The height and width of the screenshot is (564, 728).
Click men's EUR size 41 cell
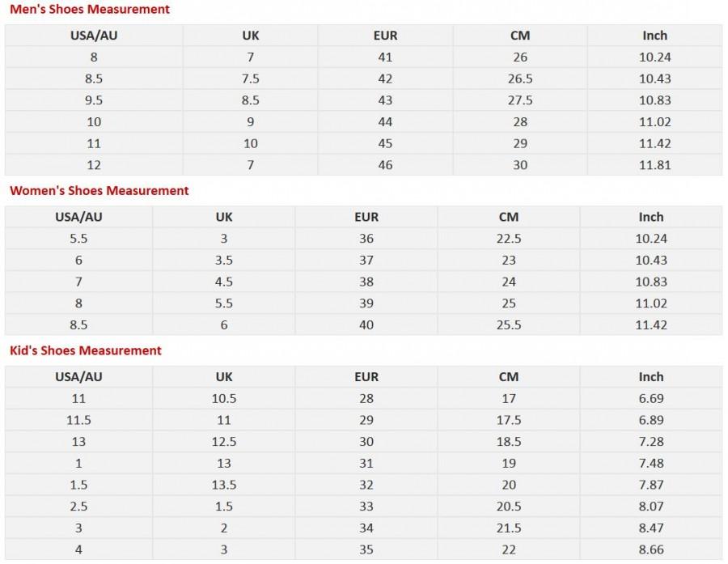385,57
